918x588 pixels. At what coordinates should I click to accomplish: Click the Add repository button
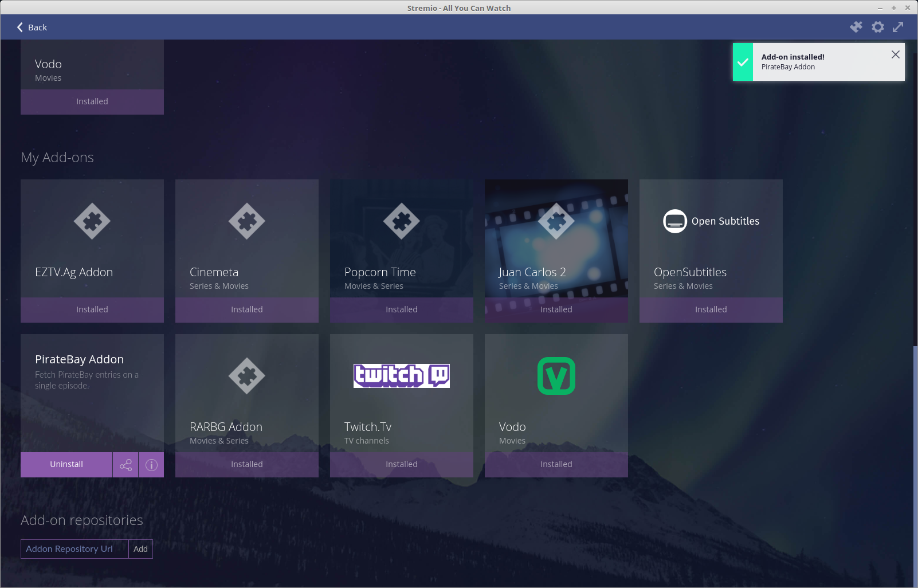140,549
